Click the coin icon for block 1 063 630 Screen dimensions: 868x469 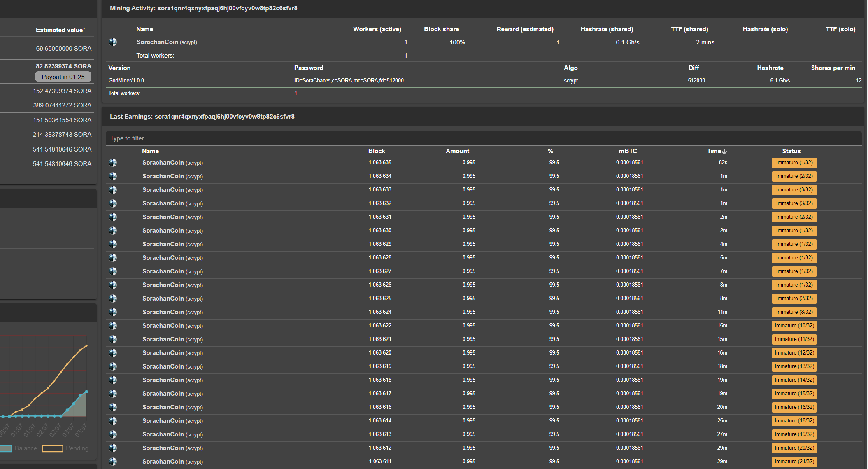tap(113, 231)
